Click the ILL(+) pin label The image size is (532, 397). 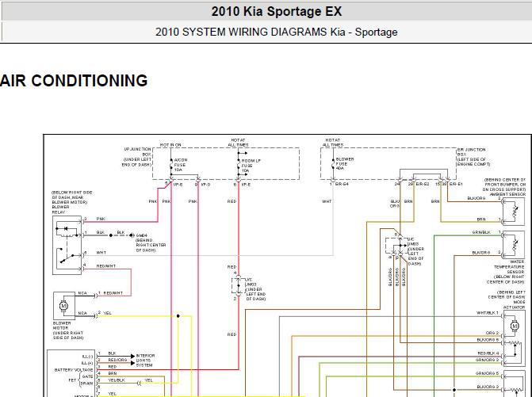click(87, 363)
